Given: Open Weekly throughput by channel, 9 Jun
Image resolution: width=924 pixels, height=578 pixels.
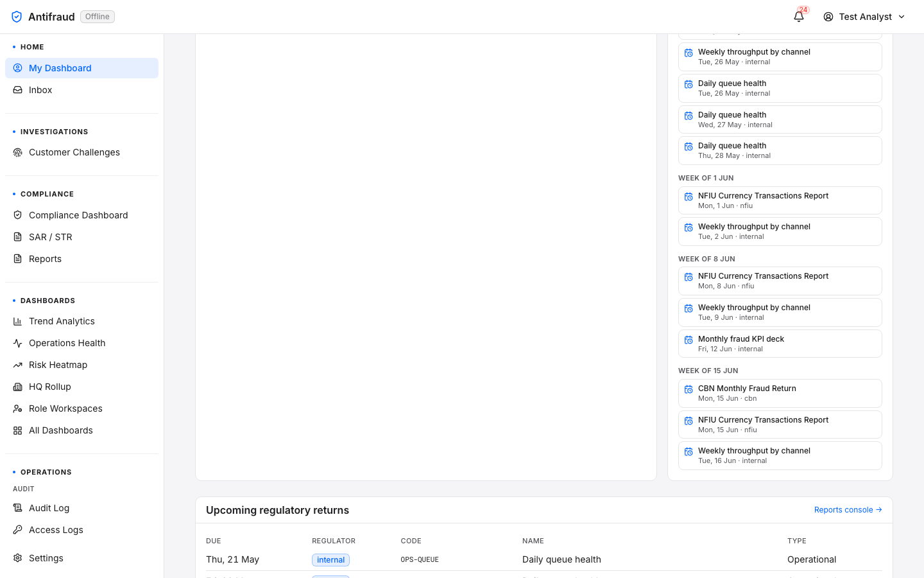Looking at the screenshot, I should pos(780,312).
